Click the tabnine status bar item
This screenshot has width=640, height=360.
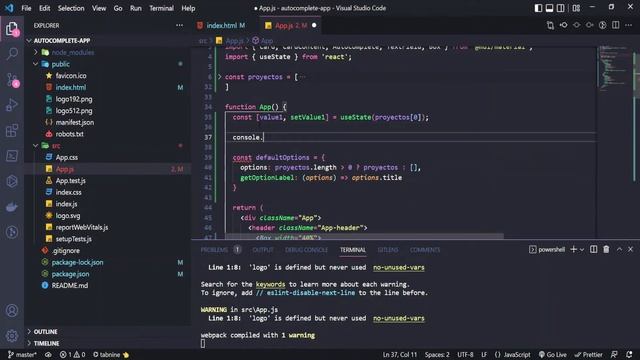point(111,355)
